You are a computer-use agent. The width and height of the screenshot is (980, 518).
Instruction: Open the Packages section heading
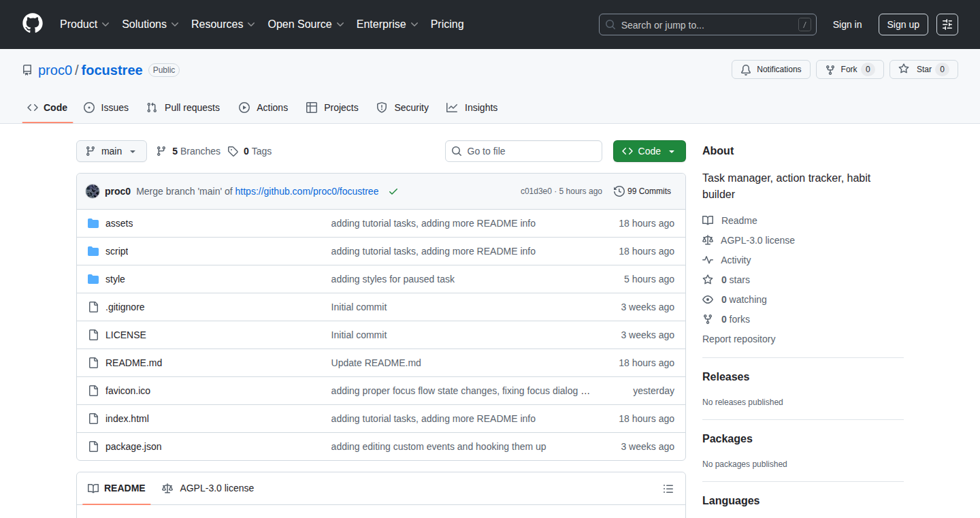[x=728, y=439]
